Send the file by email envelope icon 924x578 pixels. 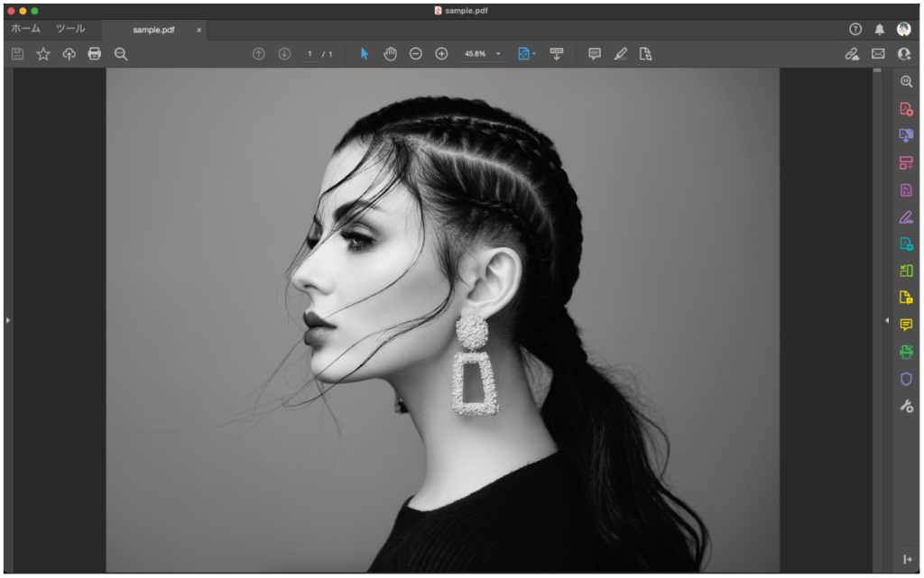pyautogui.click(x=878, y=54)
